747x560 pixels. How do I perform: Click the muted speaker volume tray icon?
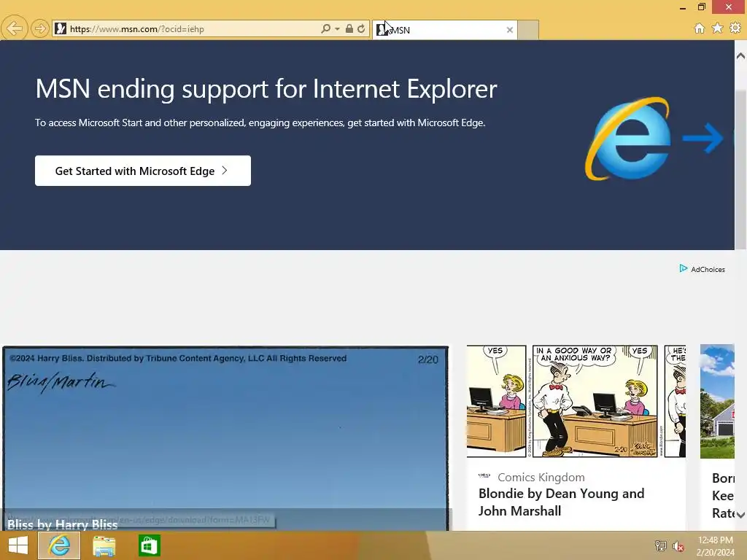pos(678,546)
